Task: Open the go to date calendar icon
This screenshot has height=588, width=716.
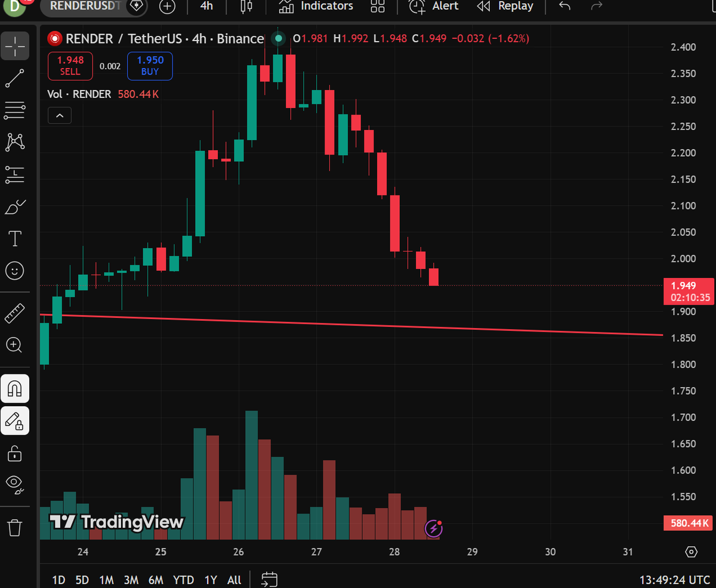Action: (270, 580)
